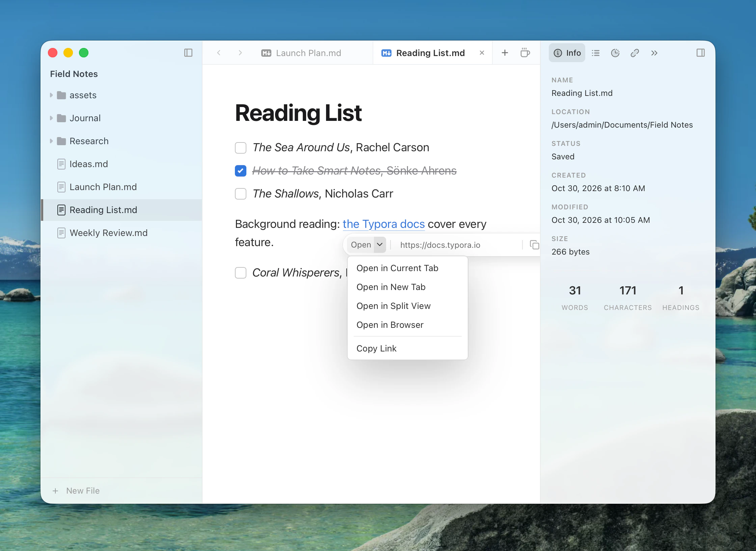Expand the assets folder disclosure triangle
The height and width of the screenshot is (551, 756).
(51, 95)
